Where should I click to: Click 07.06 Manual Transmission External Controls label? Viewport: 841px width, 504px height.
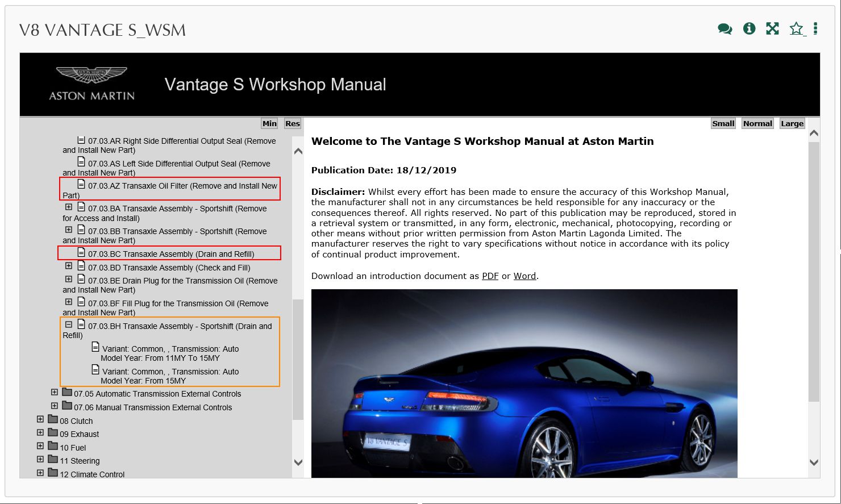pyautogui.click(x=153, y=407)
